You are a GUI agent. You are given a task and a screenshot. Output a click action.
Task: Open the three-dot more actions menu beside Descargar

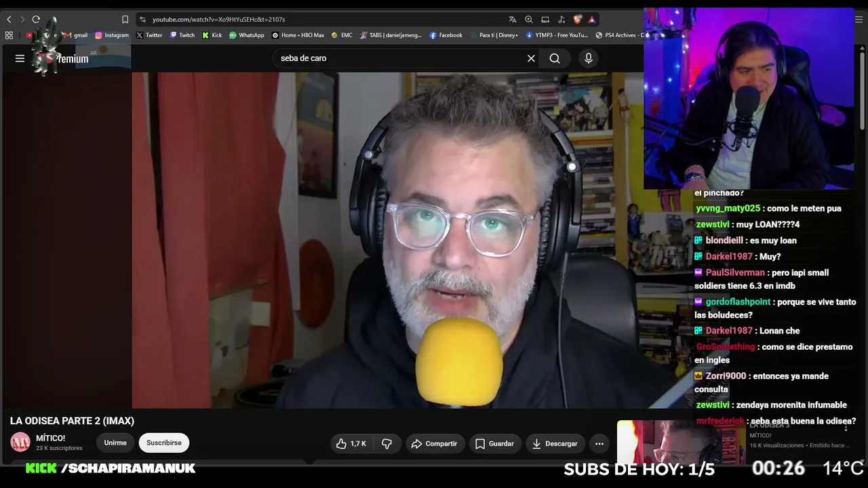click(x=599, y=444)
